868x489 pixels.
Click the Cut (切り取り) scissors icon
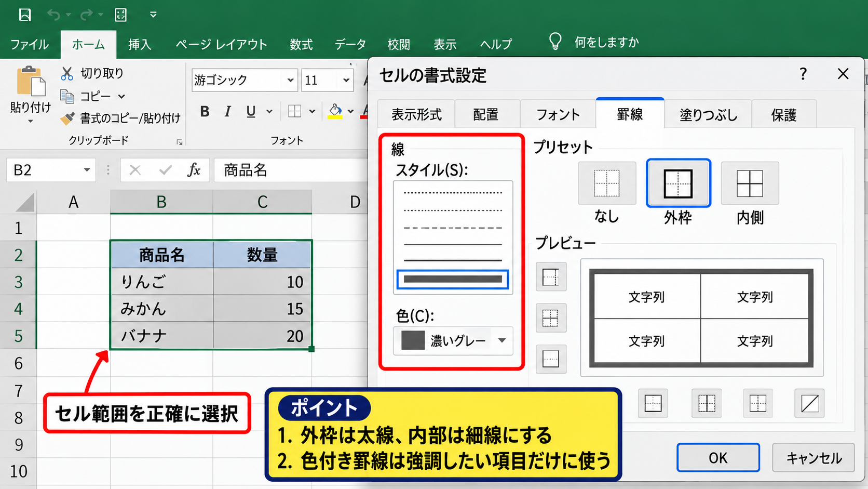pos(67,73)
